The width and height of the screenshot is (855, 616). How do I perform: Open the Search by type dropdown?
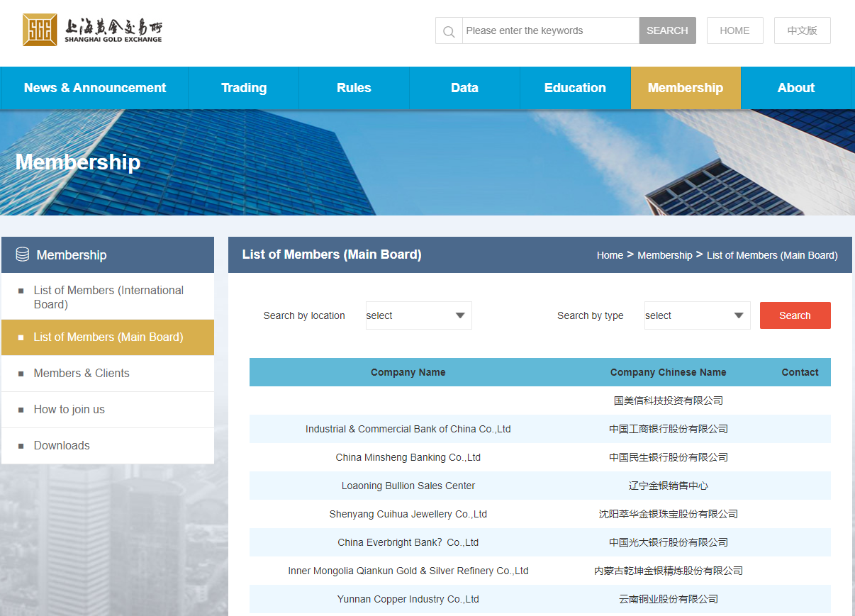pyautogui.click(x=697, y=315)
